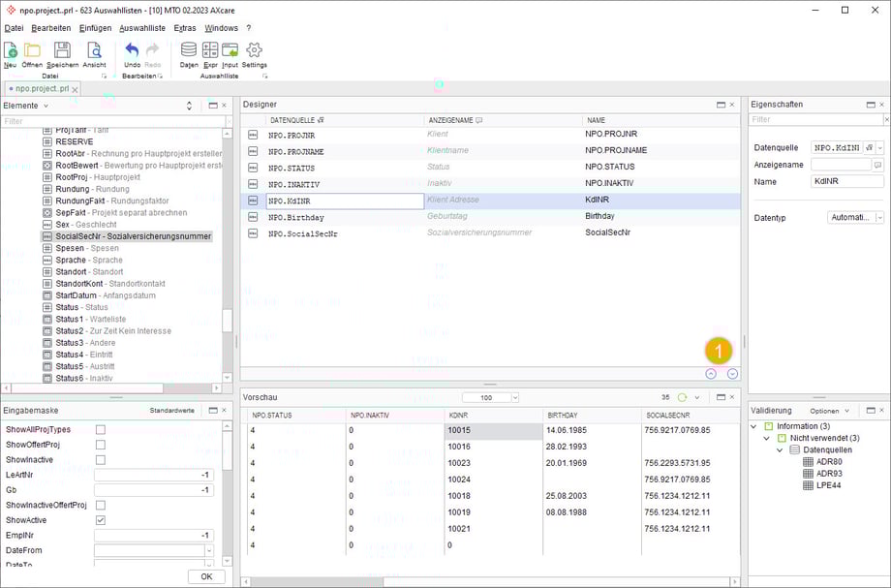
Task: Close the Eingabemaske panel
Action: coord(224,410)
